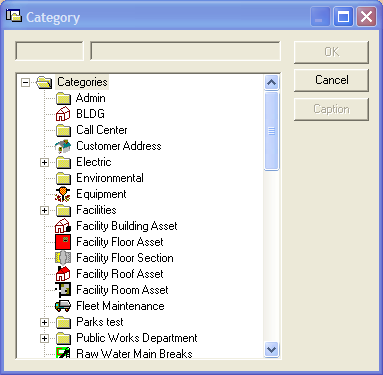Click the scroll up arrow
383x375 pixels.
point(271,82)
